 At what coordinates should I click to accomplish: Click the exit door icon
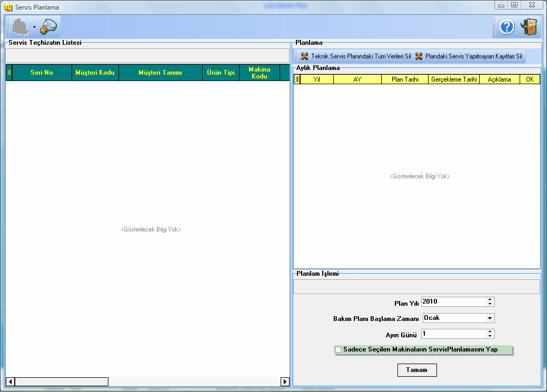coord(529,27)
